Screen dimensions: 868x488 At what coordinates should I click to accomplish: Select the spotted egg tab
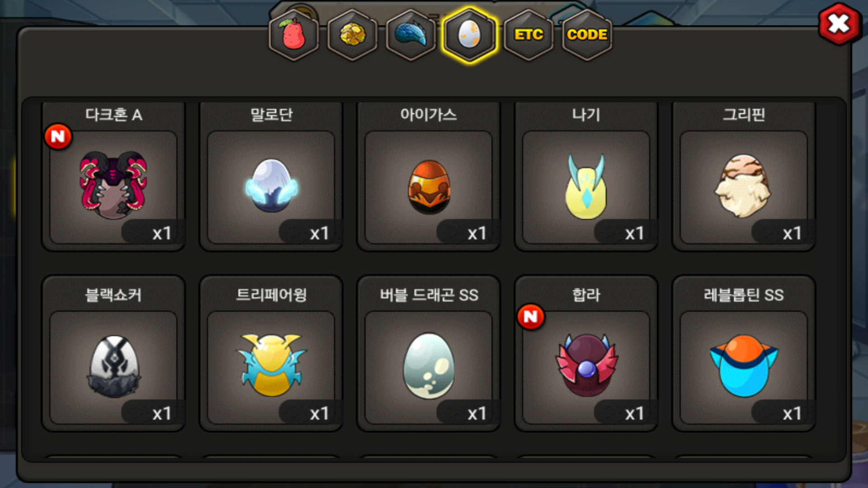[x=470, y=35]
